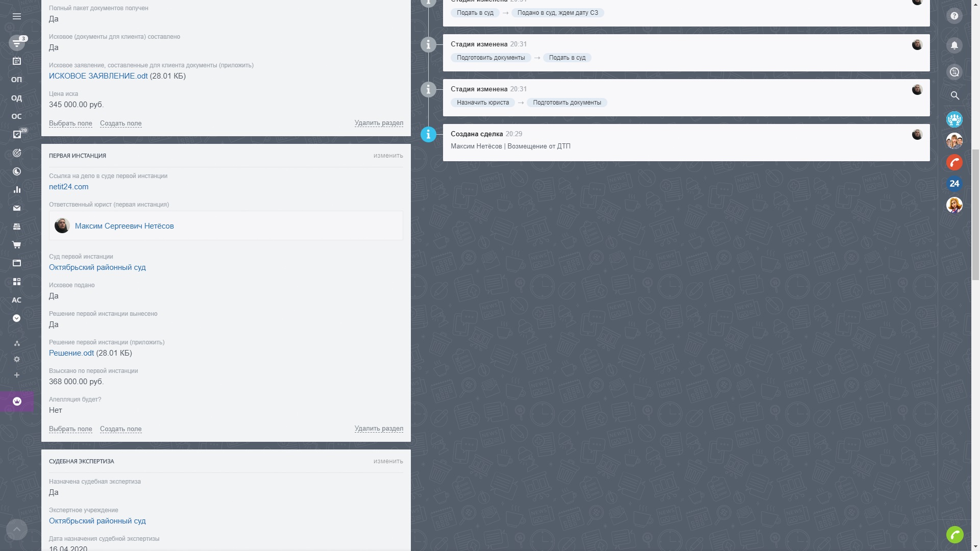Image resolution: width=980 pixels, height=551 pixels.
Task: Click Создать поле under Цена иска
Action: [120, 123]
